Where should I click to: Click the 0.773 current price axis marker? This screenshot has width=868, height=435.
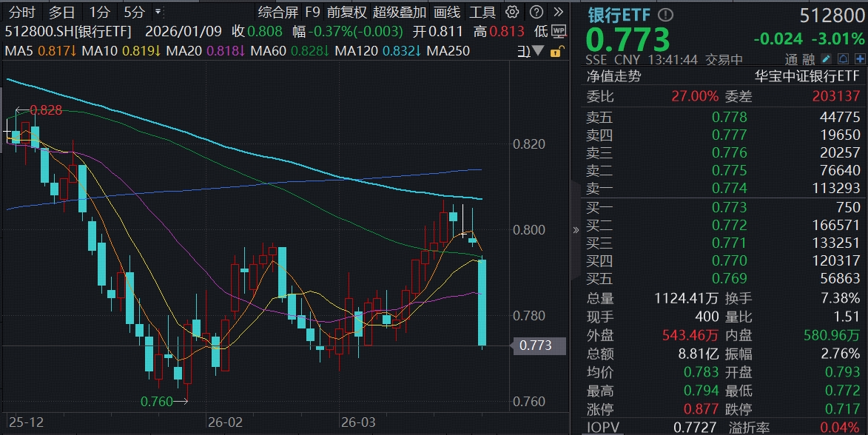(535, 345)
